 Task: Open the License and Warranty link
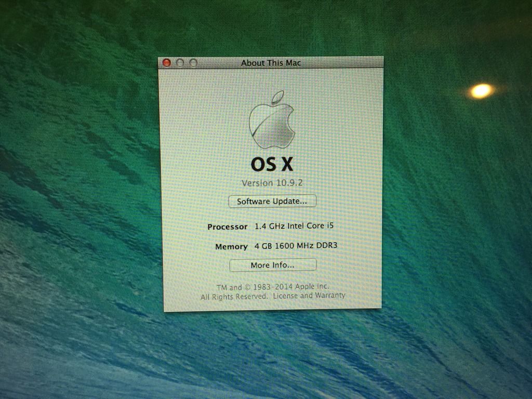(x=309, y=296)
